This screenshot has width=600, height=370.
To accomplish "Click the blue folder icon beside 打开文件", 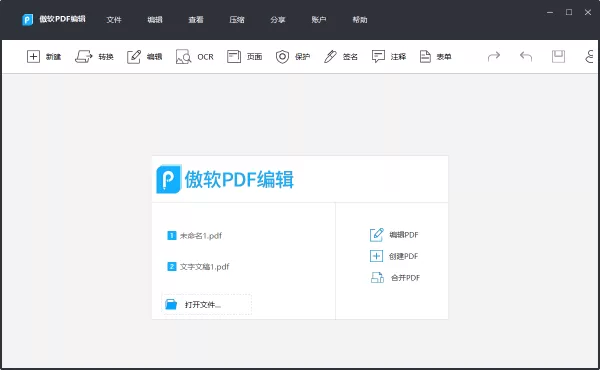I will point(171,304).
